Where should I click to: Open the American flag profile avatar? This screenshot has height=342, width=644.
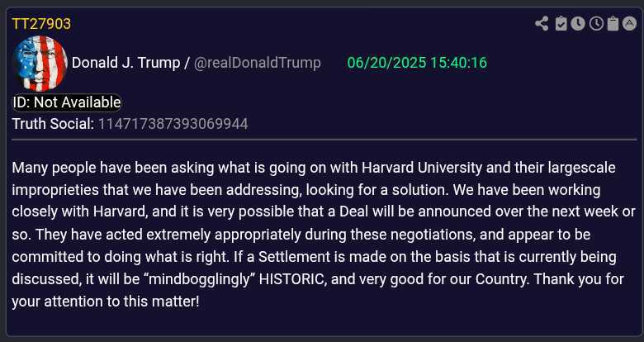point(39,64)
